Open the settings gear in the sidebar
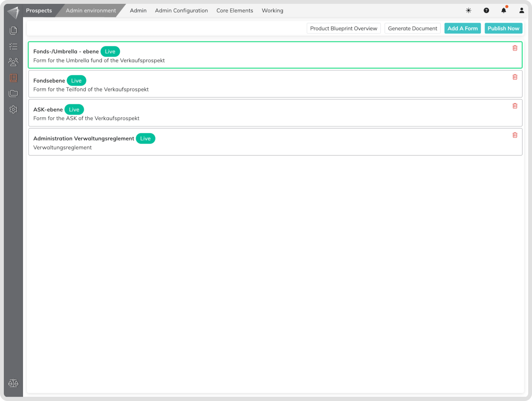 pyautogui.click(x=13, y=109)
